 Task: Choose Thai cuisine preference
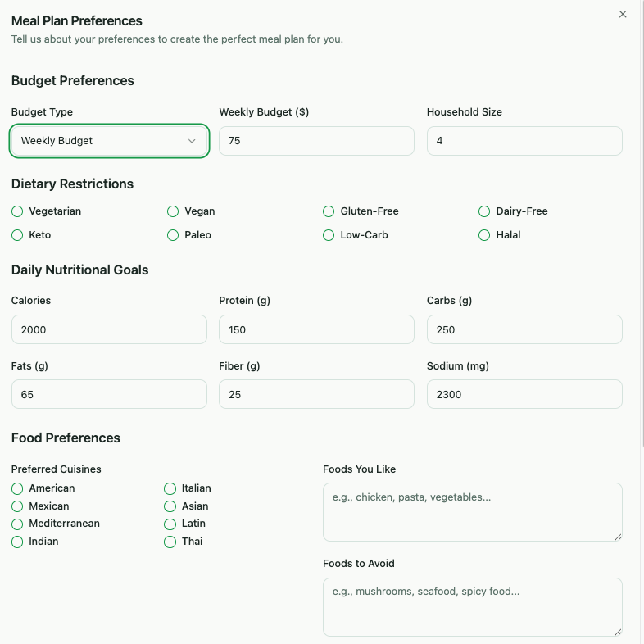[x=170, y=542]
